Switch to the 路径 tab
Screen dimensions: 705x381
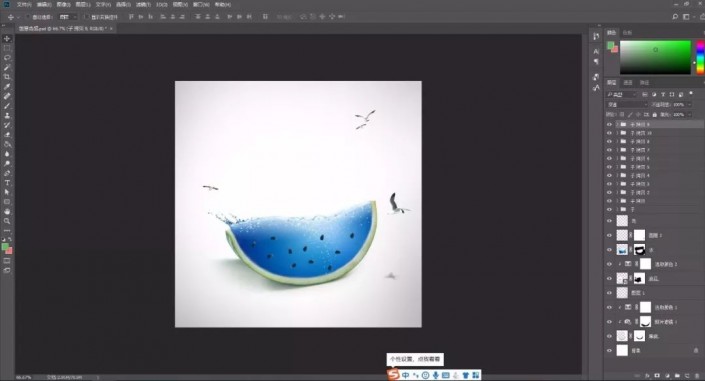click(645, 83)
